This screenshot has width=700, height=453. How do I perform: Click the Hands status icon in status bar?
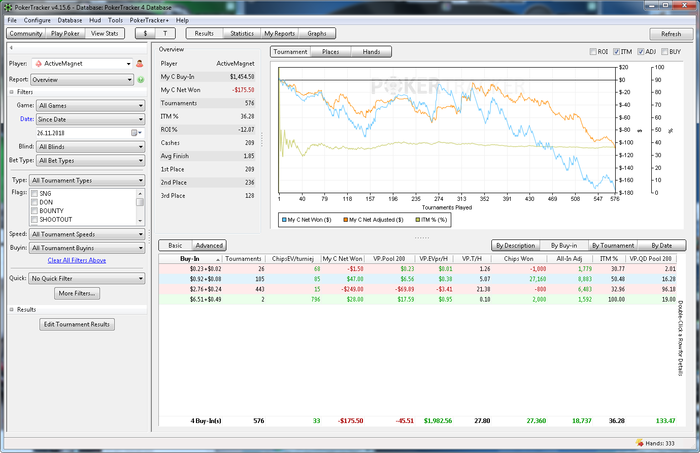tap(639, 443)
